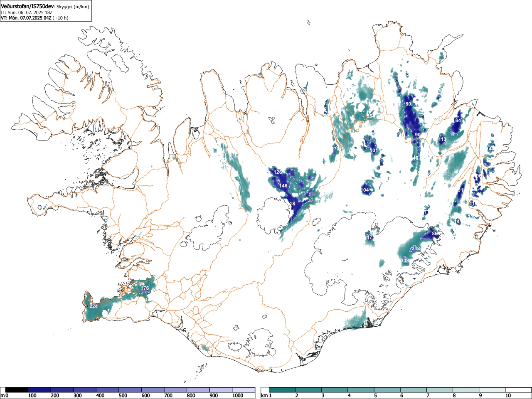Select the palest swatch right of the 1000 m label
The width and height of the screenshot is (532, 399).
coord(244,390)
